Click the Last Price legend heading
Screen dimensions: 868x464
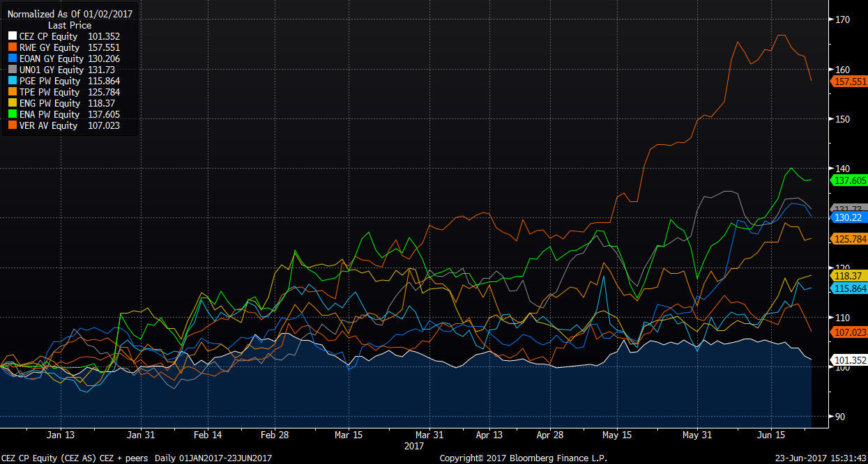(70, 25)
